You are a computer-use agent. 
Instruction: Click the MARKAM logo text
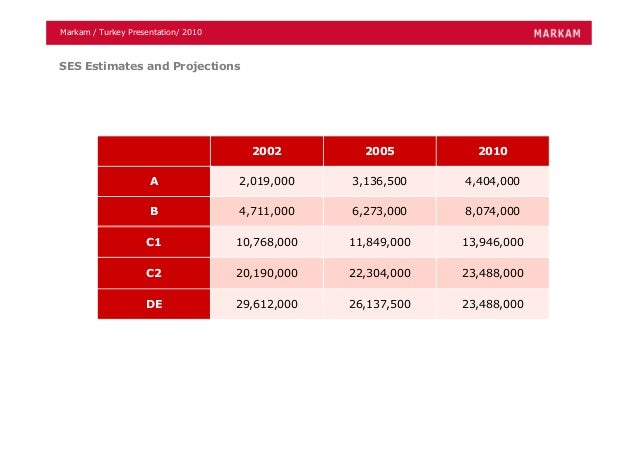coord(557,33)
